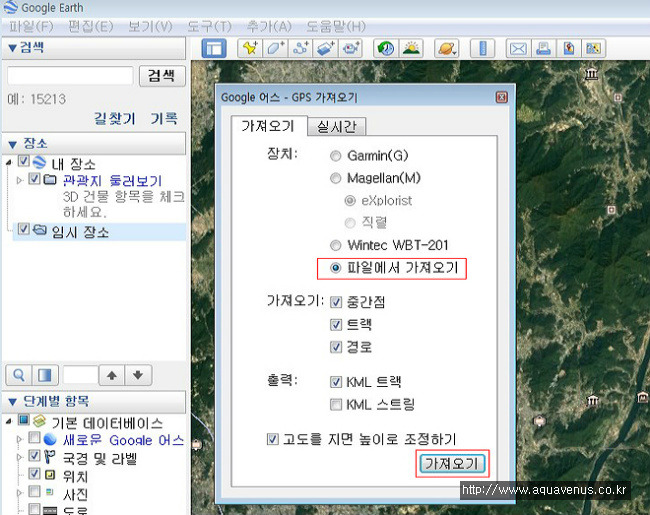Open the 편집(E) menu
Image resolution: width=650 pixels, height=515 pixels.
pyautogui.click(x=91, y=27)
